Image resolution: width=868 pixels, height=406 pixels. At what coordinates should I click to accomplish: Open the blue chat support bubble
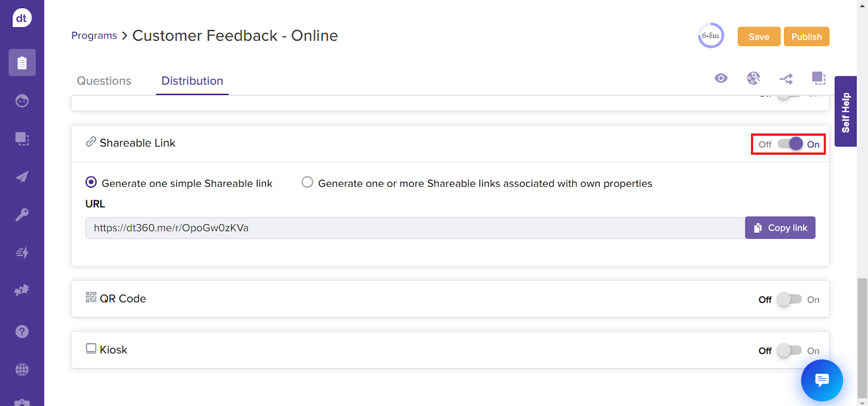coord(822,380)
